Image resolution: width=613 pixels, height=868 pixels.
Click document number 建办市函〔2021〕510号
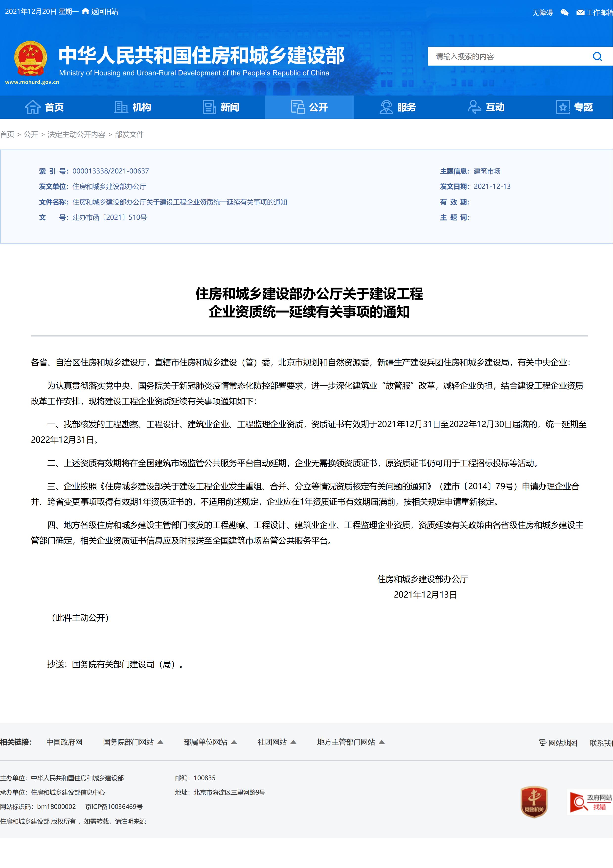[x=110, y=217]
